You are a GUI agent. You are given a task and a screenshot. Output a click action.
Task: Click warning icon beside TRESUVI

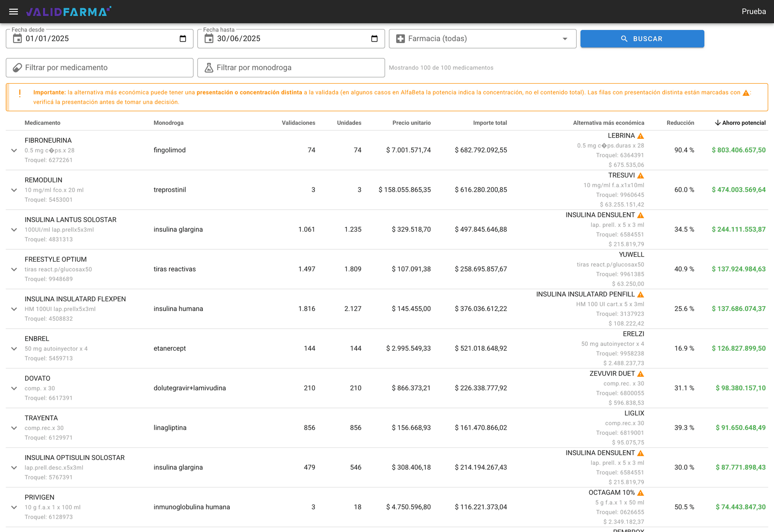click(x=640, y=176)
